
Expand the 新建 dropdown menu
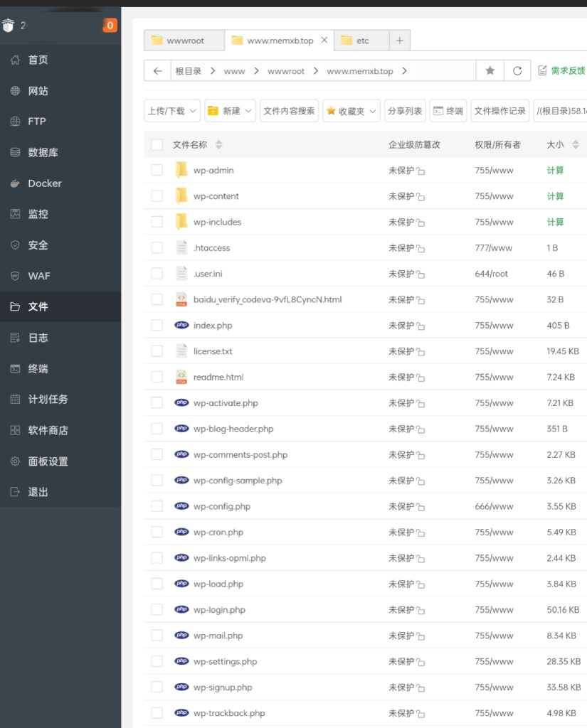230,111
